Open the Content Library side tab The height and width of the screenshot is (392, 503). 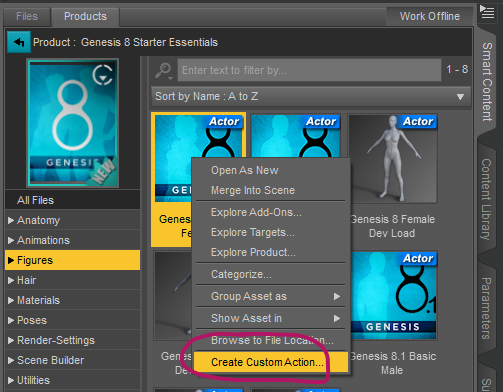[x=487, y=199]
